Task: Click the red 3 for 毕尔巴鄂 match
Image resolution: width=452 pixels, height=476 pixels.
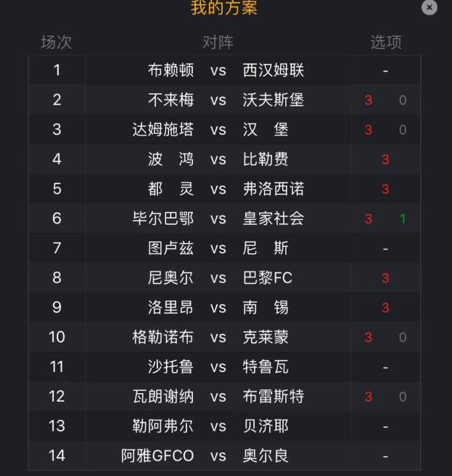Action: [368, 219]
